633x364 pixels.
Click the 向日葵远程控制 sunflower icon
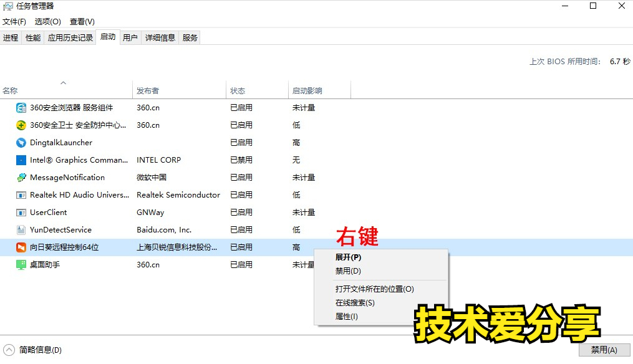pyautogui.click(x=19, y=247)
